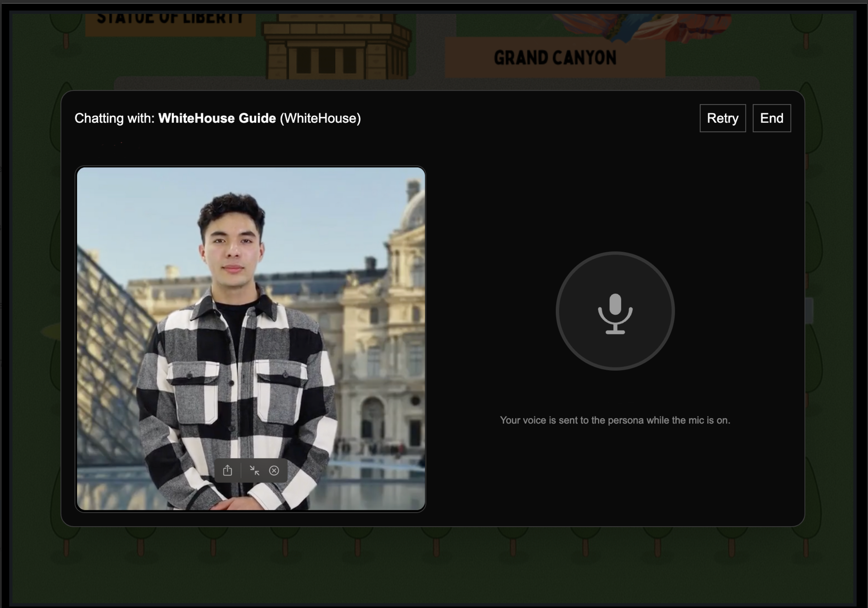Click the Statue of Liberty pedestal illustration

tap(337, 47)
